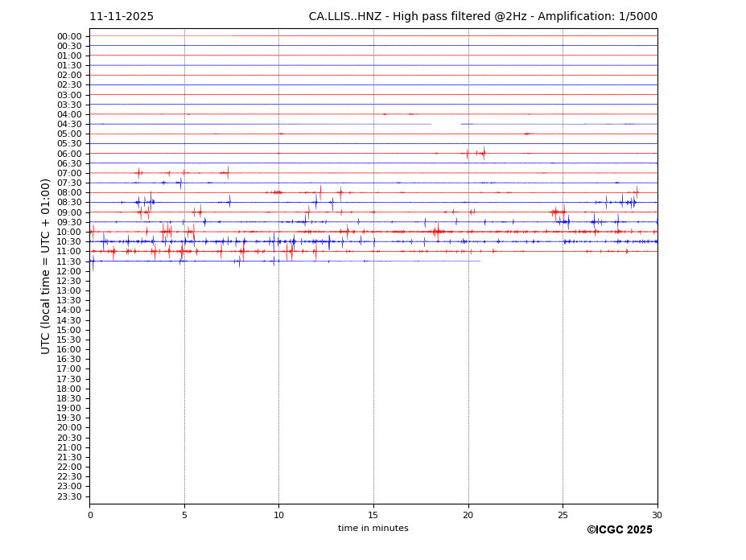The width and height of the screenshot is (746, 560).
Task: Click the 25 tick on the minutes axis
Action: click(563, 515)
